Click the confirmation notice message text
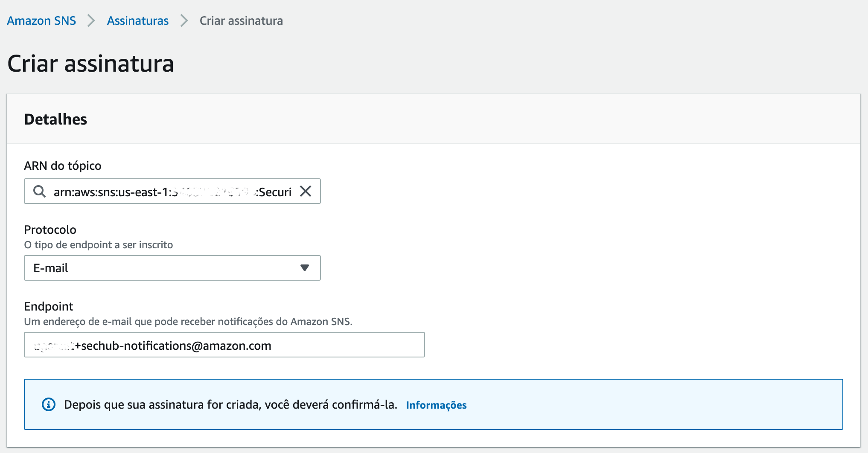 click(x=230, y=404)
